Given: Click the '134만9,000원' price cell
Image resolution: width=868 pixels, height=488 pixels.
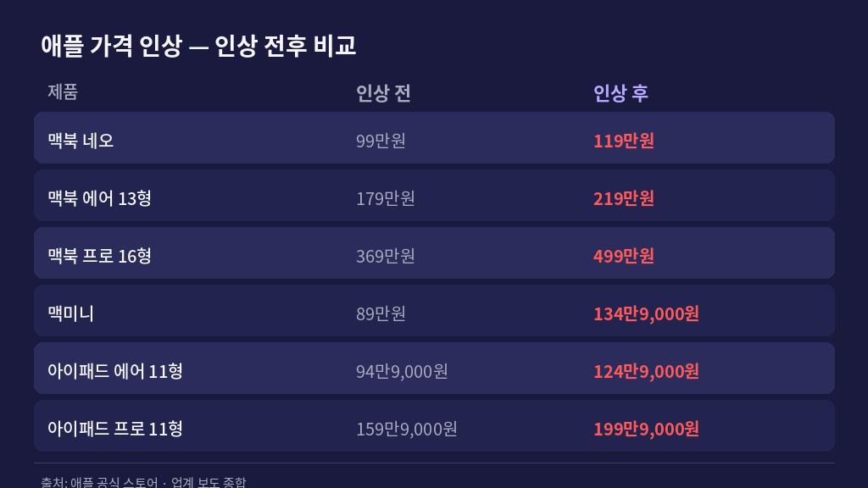Looking at the screenshot, I should 646,313.
